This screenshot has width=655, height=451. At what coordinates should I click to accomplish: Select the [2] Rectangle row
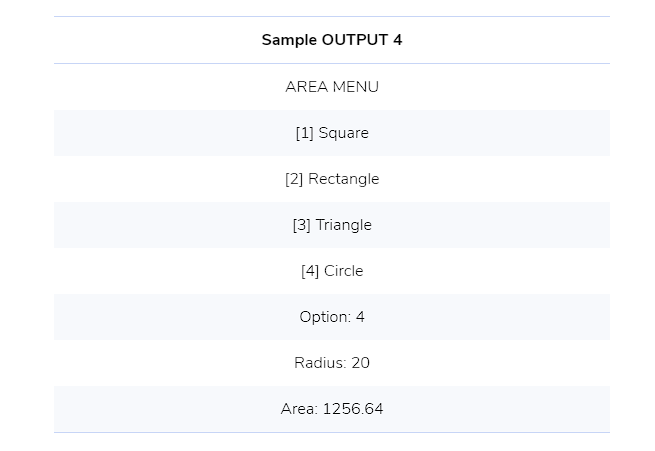pos(332,179)
